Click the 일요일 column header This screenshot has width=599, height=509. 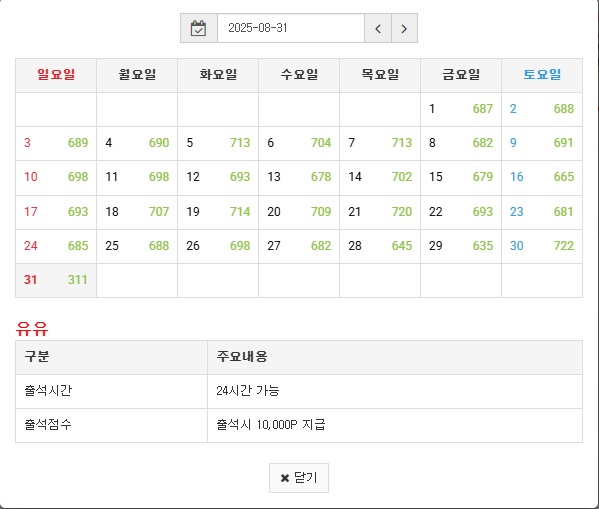56,75
